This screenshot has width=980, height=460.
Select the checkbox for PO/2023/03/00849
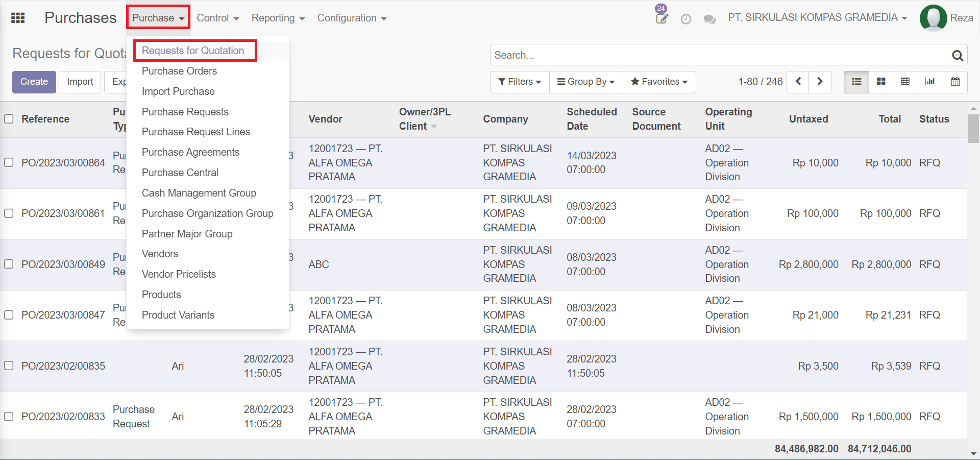(x=9, y=264)
